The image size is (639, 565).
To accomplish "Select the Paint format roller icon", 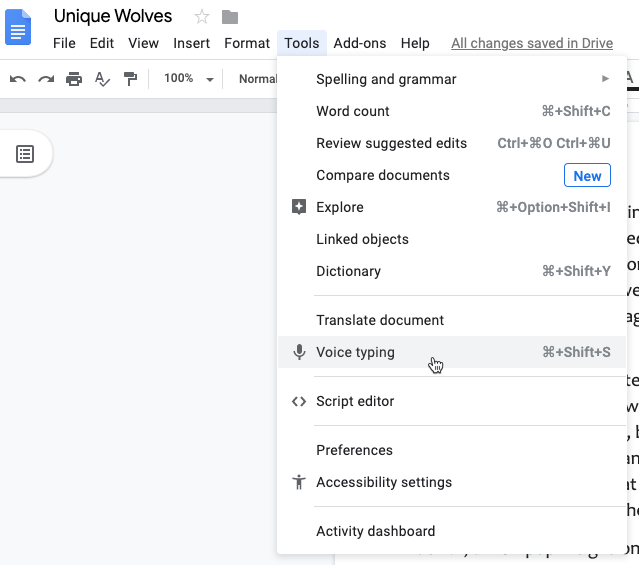I will coord(130,78).
